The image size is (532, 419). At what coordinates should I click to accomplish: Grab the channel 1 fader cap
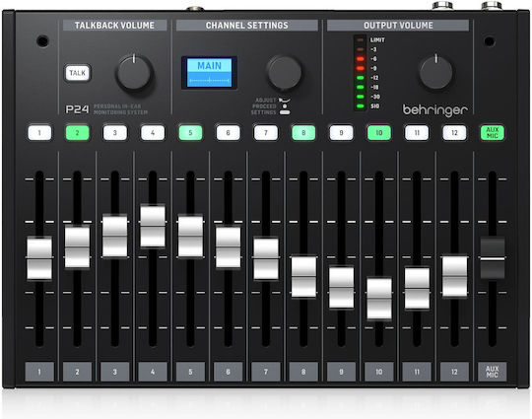tap(39, 258)
